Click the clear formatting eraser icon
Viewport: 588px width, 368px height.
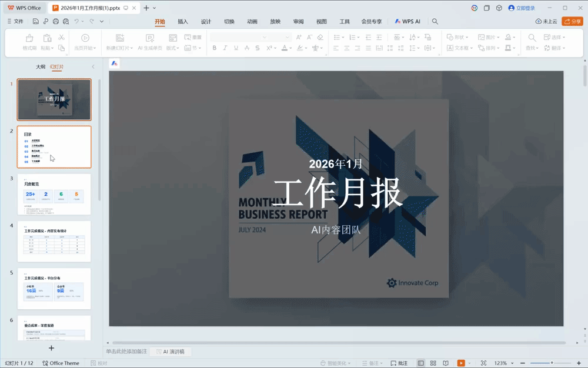[x=320, y=37]
